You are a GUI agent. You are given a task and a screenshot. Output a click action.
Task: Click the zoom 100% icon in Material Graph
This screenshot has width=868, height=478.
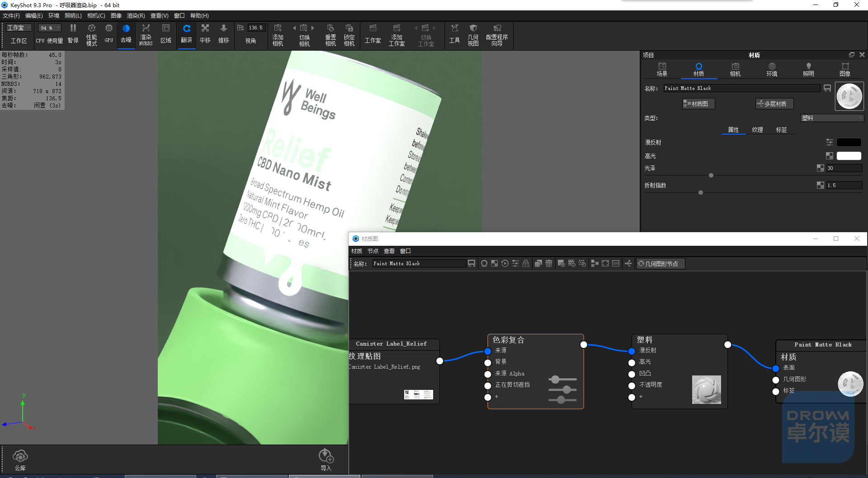[x=616, y=263]
